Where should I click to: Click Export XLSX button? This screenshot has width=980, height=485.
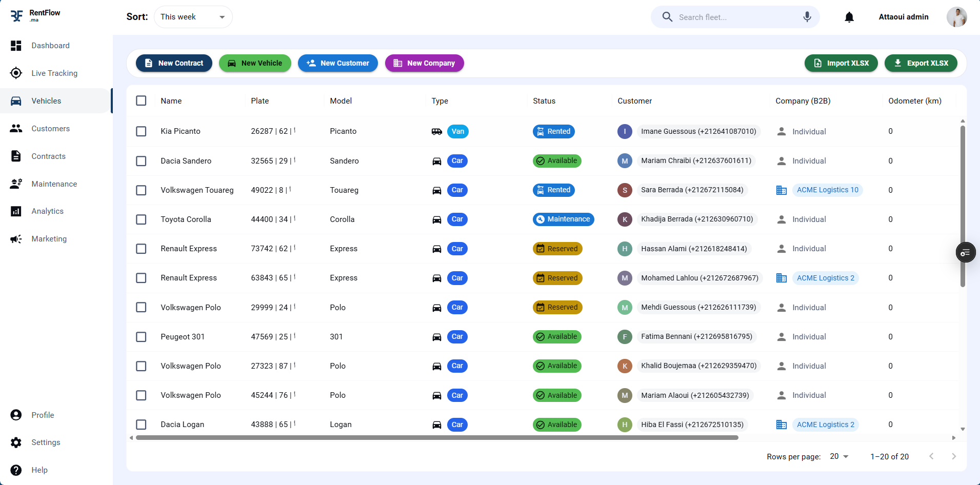921,63
